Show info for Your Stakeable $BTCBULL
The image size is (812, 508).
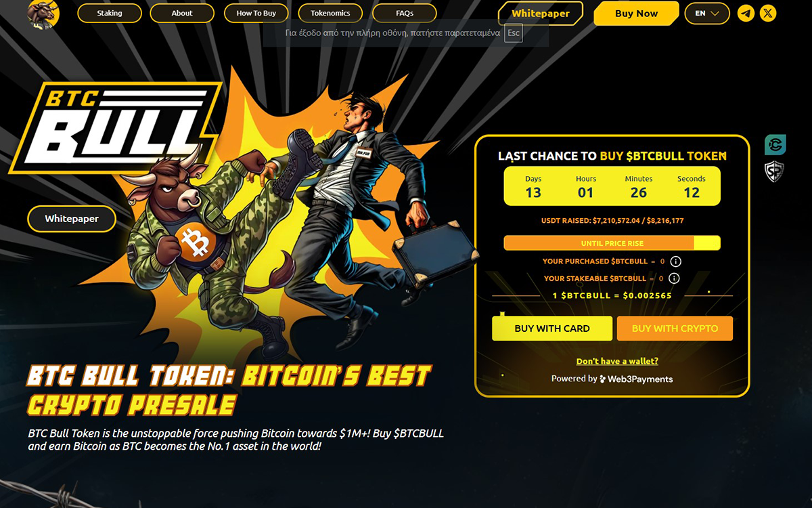[x=674, y=278]
